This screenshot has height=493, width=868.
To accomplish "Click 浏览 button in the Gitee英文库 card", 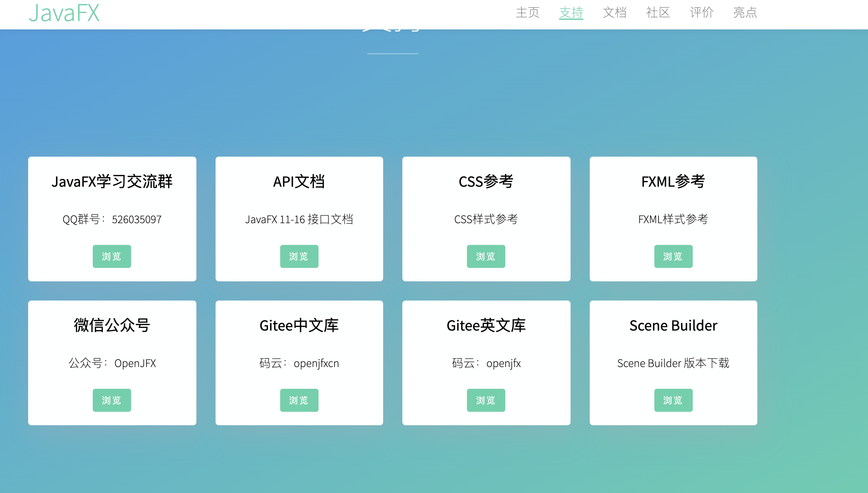I will 486,400.
